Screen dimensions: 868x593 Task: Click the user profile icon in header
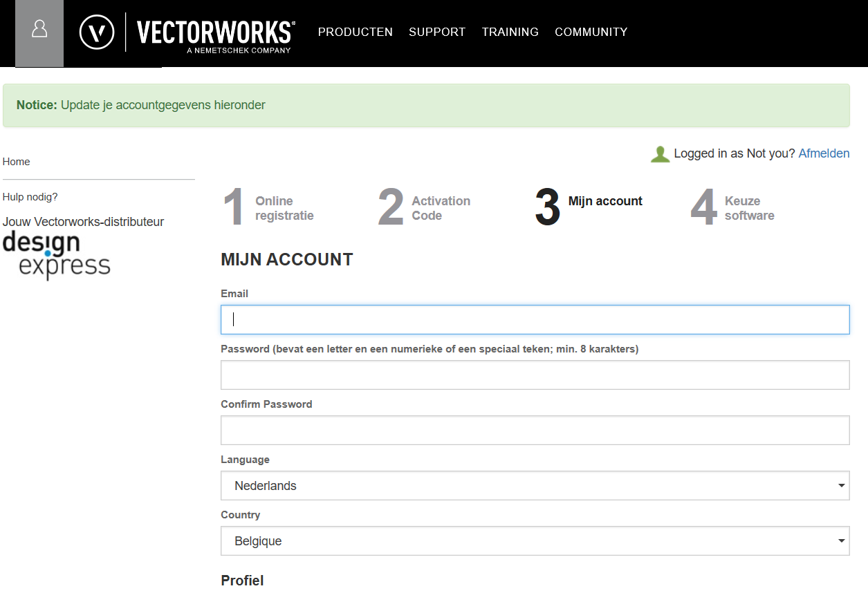39,30
